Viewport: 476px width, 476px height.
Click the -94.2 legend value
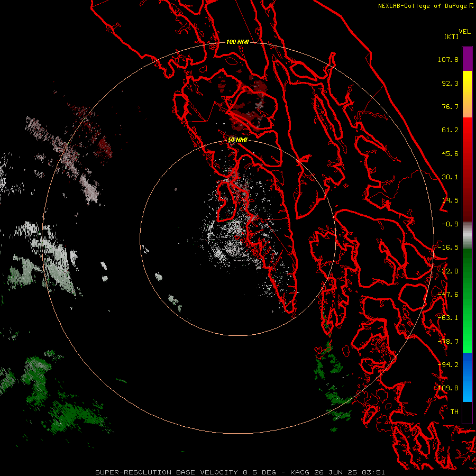pos(448,365)
